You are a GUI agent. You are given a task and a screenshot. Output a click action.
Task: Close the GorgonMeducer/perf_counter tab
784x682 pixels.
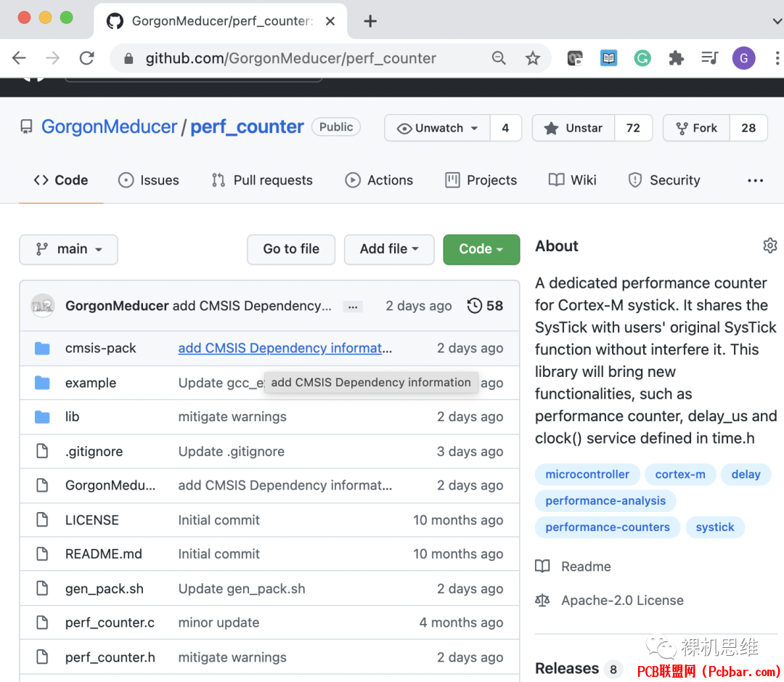(330, 21)
